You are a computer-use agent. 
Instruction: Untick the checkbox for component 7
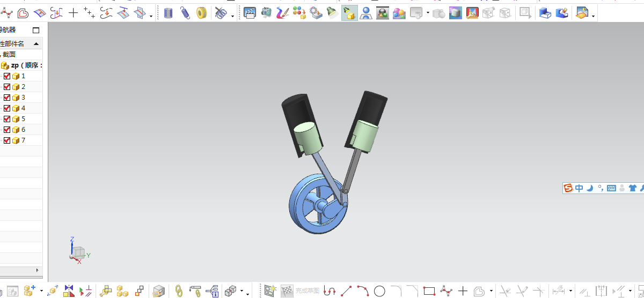pos(7,140)
